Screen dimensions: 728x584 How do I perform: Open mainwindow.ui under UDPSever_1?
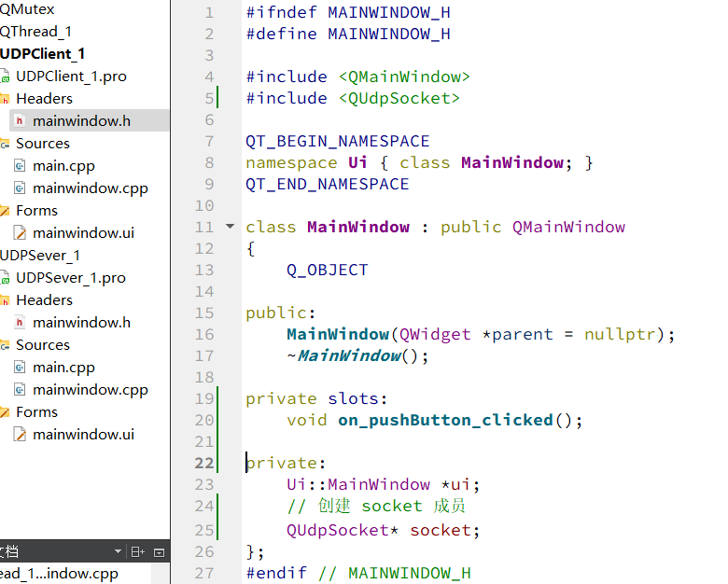84,434
